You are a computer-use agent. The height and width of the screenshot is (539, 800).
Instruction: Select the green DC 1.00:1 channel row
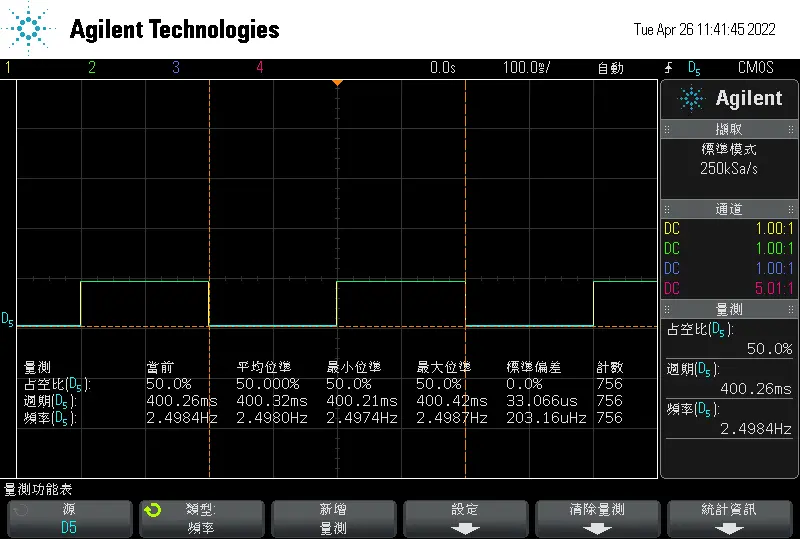pos(729,248)
